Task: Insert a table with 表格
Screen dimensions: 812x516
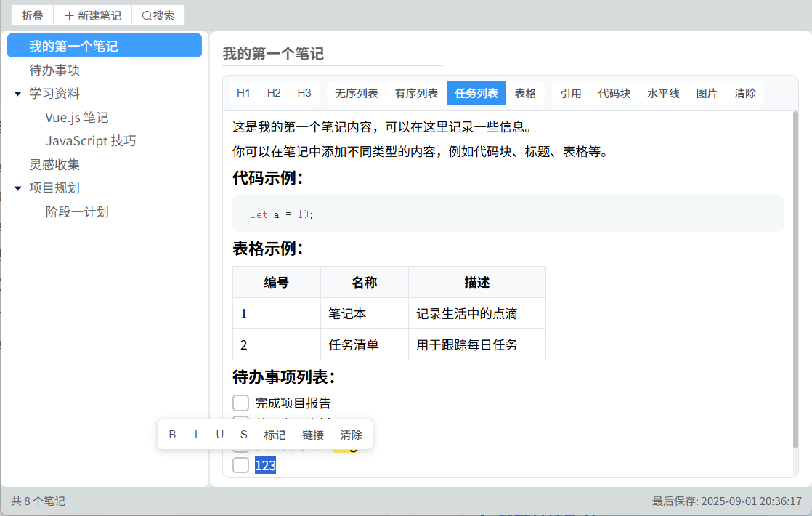Action: [525, 93]
